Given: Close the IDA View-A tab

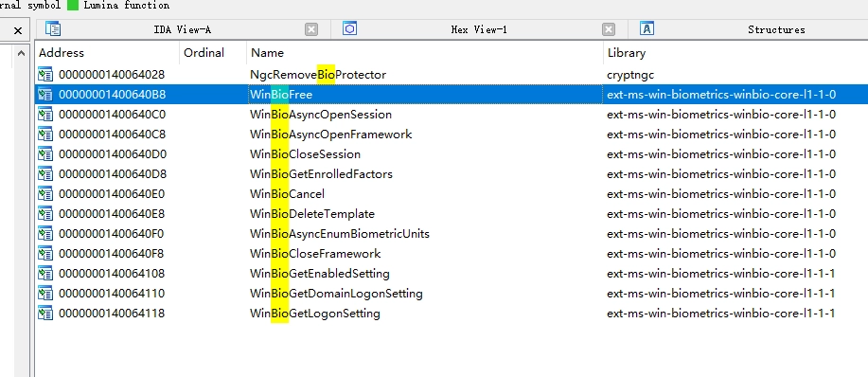Looking at the screenshot, I should point(311,30).
